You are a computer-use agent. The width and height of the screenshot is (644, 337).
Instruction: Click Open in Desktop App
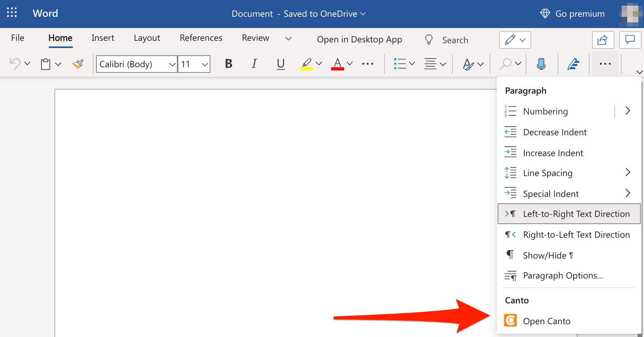pos(359,40)
